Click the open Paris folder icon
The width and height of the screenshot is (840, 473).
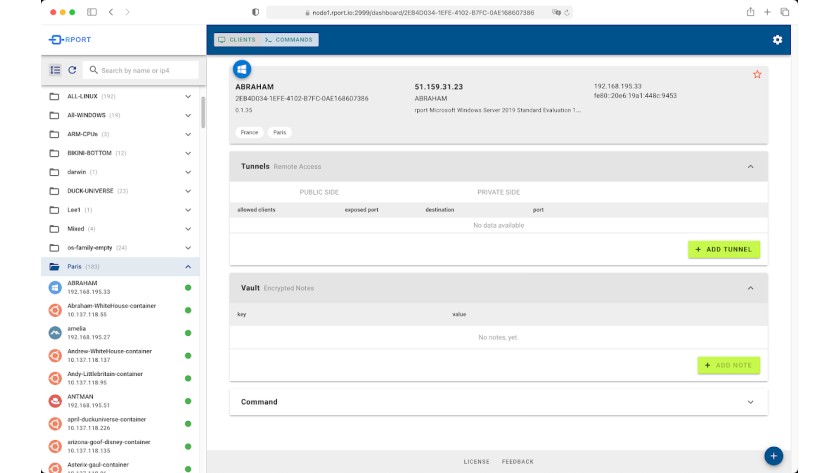tap(54, 267)
